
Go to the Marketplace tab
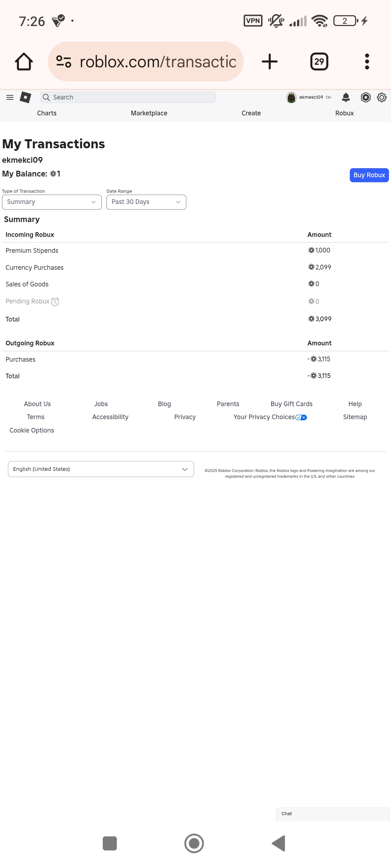pos(149,113)
